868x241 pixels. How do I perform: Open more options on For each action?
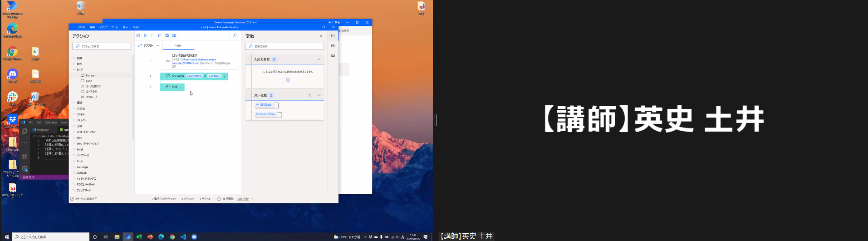pos(224,76)
